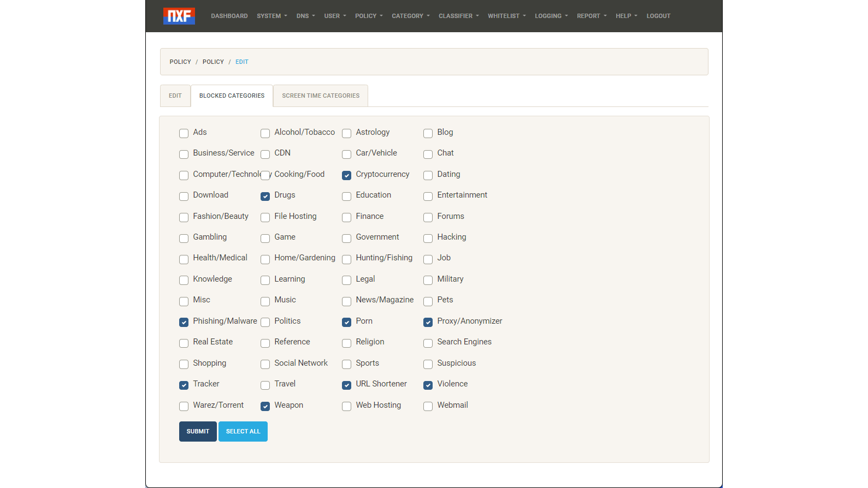
Task: Tick the Chat category checkbox
Action: [x=428, y=154]
